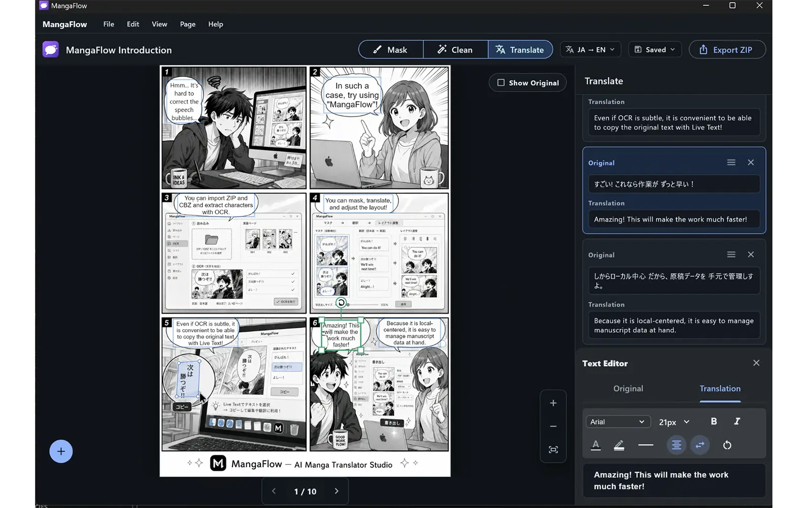Zoom in with the plus icon
Screen dimensions: 812x508
pos(553,403)
